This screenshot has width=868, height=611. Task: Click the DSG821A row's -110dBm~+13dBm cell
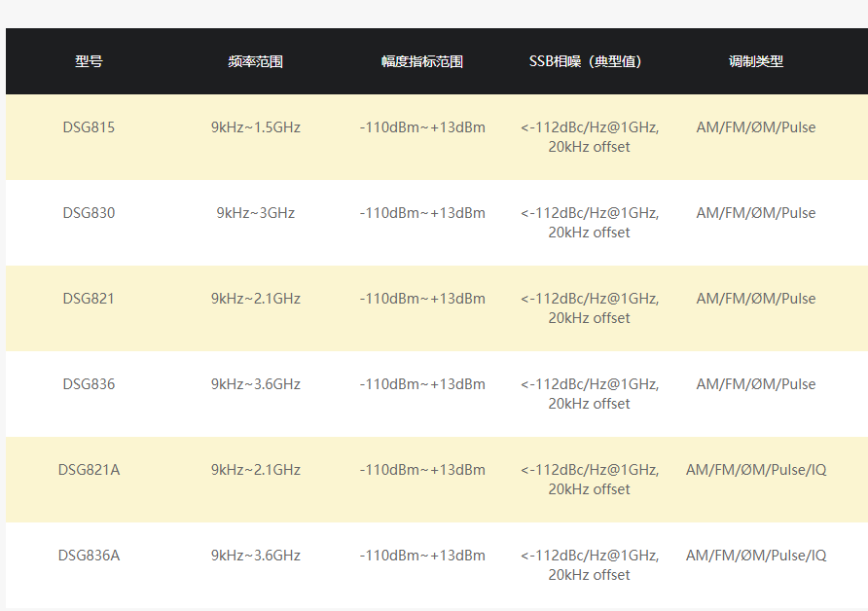(421, 470)
